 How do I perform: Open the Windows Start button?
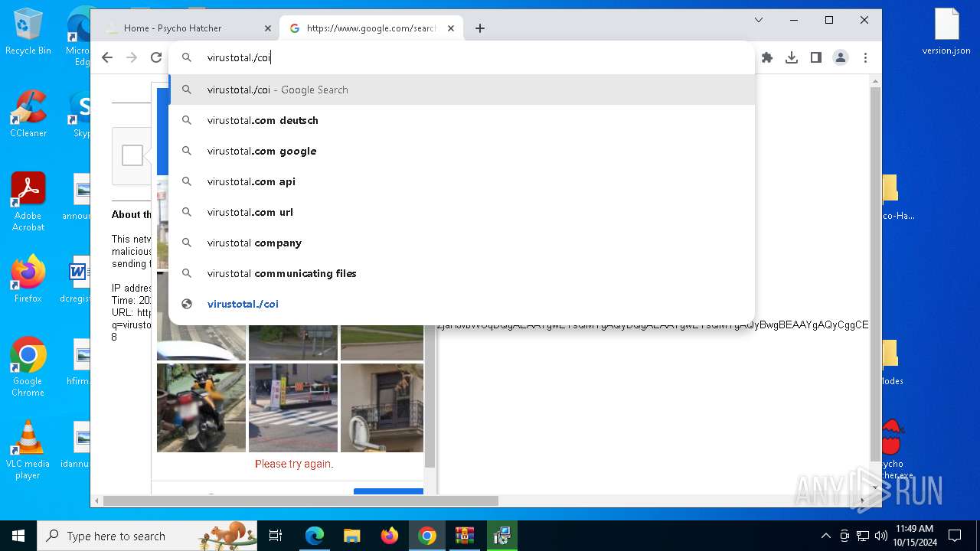[x=18, y=536]
